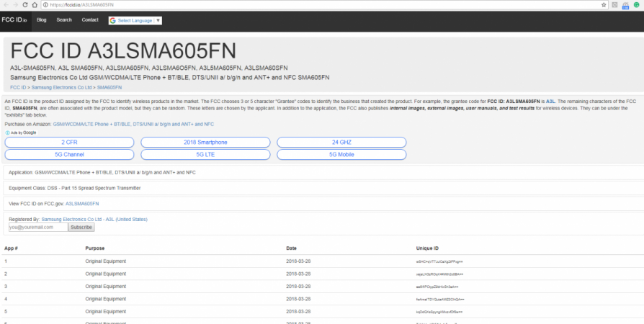
Task: Click the FCC ID A3LSMA605FN page heading
Action: pos(122,51)
